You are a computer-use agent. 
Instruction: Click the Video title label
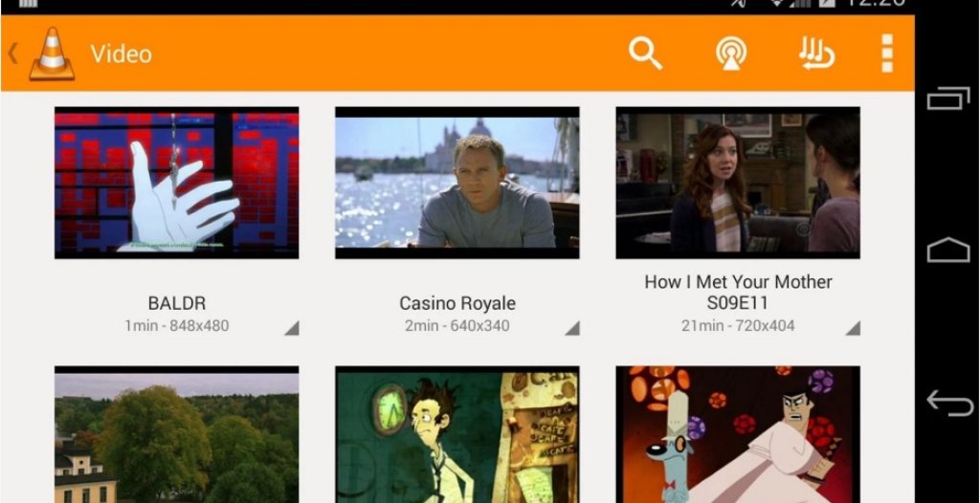click(x=122, y=55)
